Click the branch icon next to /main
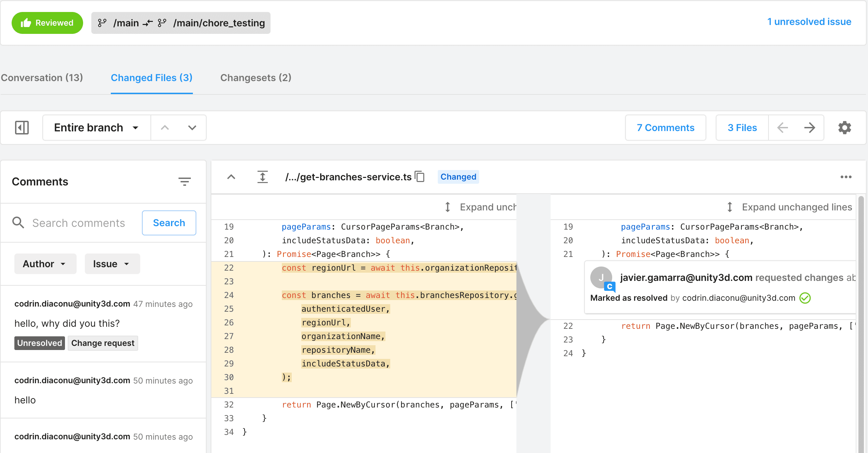 point(102,23)
